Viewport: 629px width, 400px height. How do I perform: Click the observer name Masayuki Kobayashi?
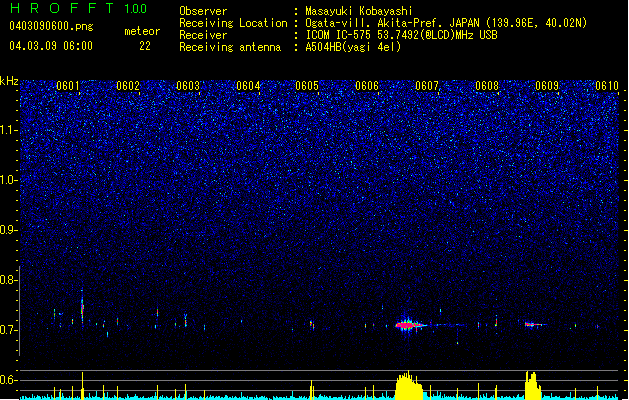pos(359,11)
